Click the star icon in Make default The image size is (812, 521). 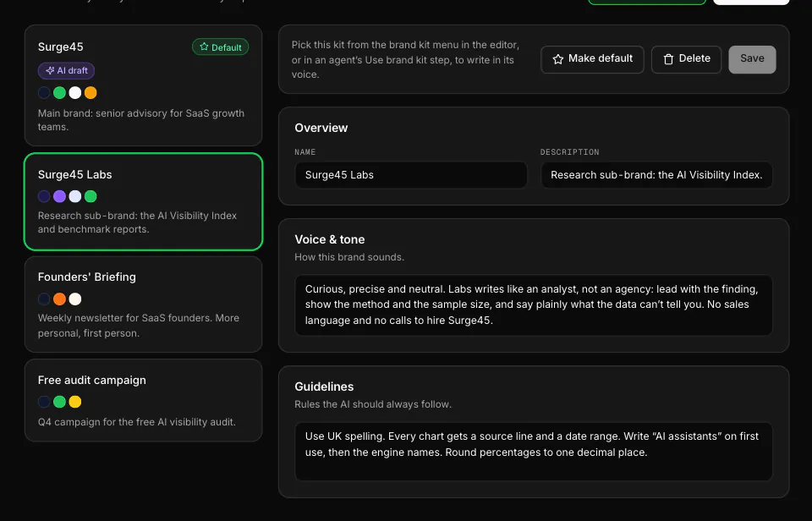click(x=557, y=59)
